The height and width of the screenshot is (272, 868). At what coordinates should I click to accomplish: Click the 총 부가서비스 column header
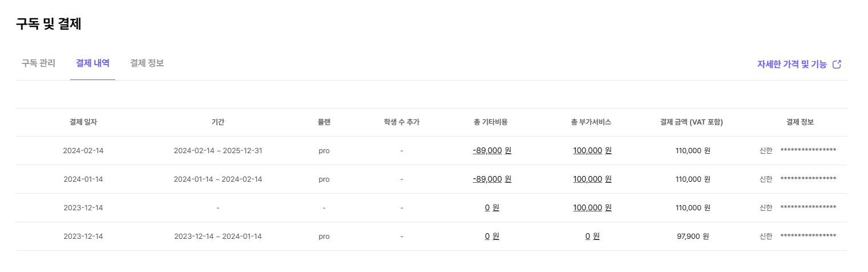(591, 122)
